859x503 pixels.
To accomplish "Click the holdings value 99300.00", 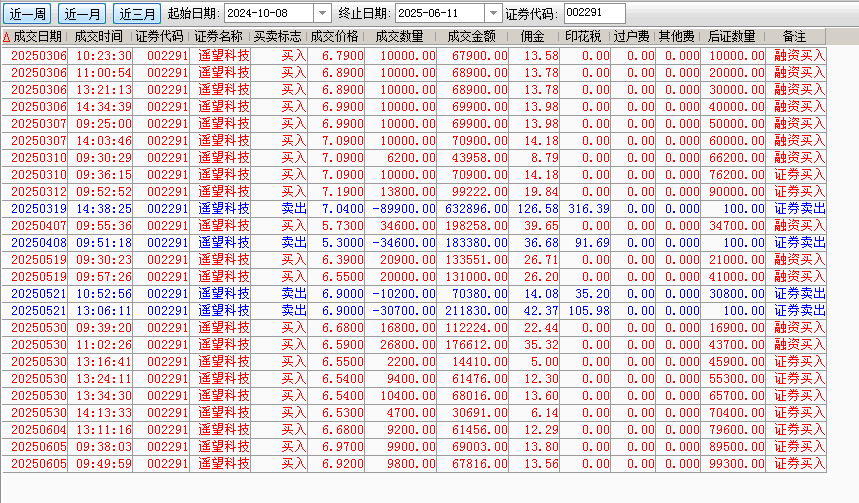I will tap(736, 464).
